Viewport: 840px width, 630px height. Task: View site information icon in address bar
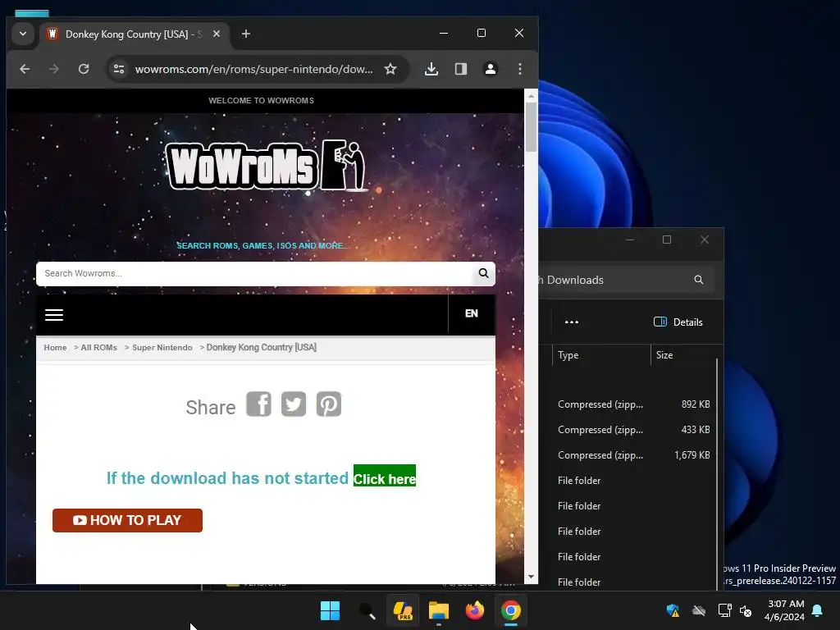click(x=119, y=69)
